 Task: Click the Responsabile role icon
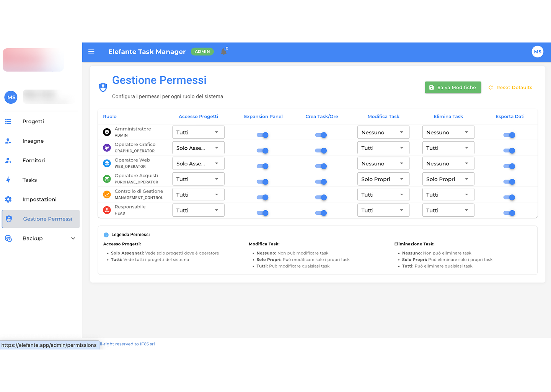pos(107,210)
